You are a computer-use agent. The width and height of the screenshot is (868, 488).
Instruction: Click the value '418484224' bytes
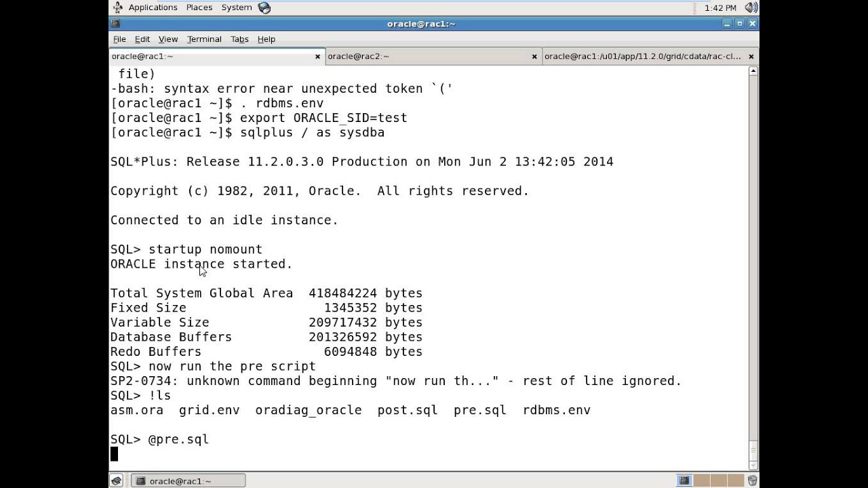coord(342,293)
